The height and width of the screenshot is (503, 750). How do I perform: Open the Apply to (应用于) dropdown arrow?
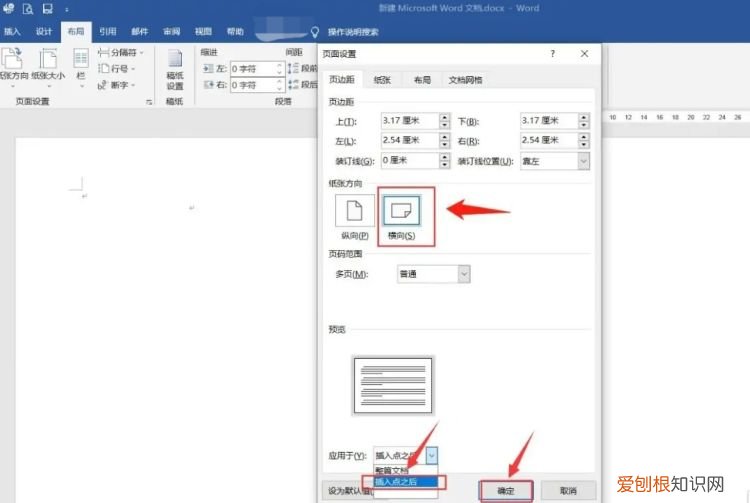click(x=431, y=455)
